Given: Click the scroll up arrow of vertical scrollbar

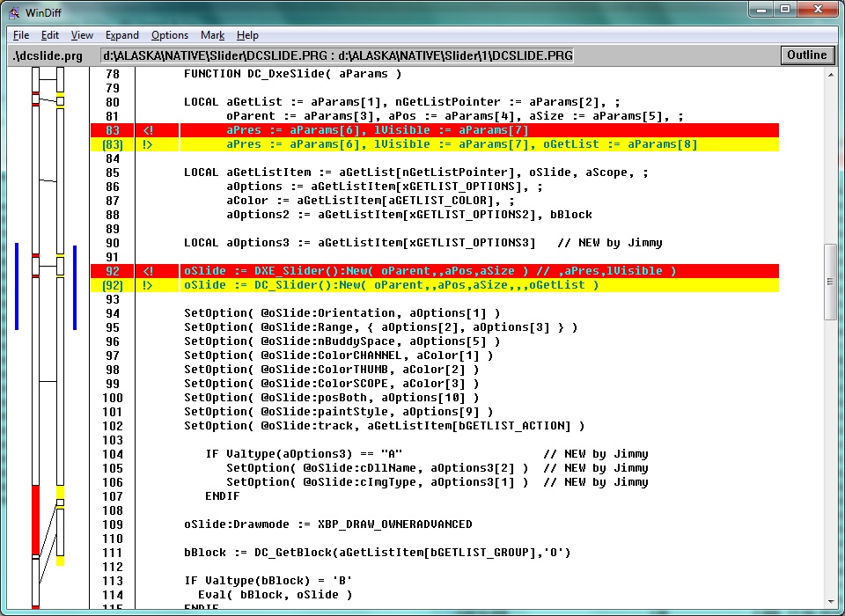Looking at the screenshot, I should (831, 75).
